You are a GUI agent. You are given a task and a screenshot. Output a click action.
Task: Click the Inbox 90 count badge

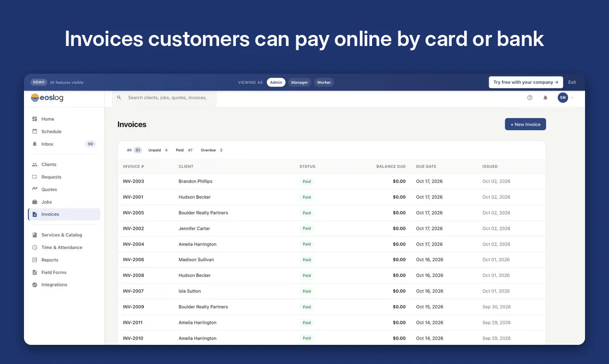[x=91, y=144]
